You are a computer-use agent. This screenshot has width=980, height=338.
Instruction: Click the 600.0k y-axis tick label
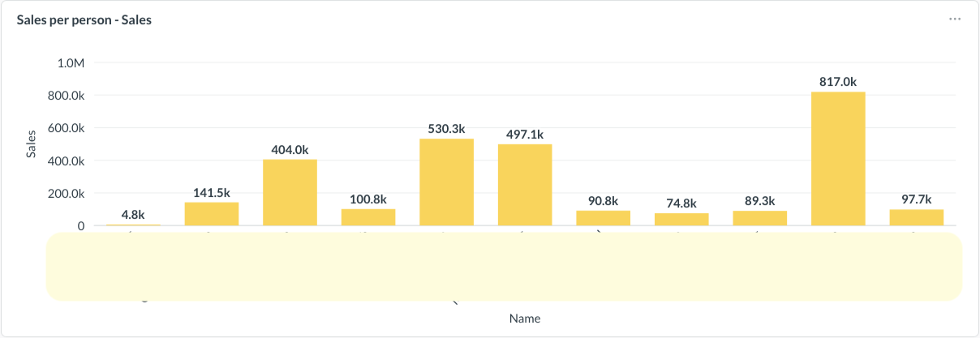(x=67, y=128)
